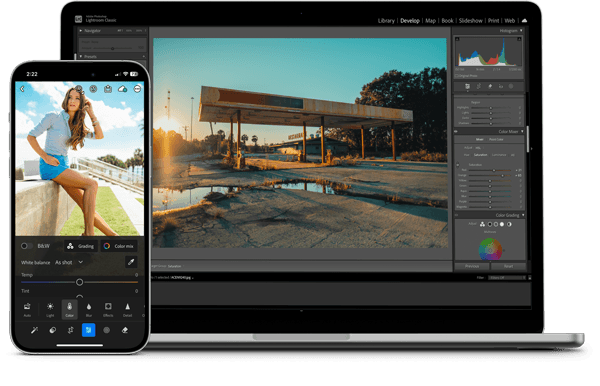Tap the cloud sync icon on phone

(x=122, y=89)
